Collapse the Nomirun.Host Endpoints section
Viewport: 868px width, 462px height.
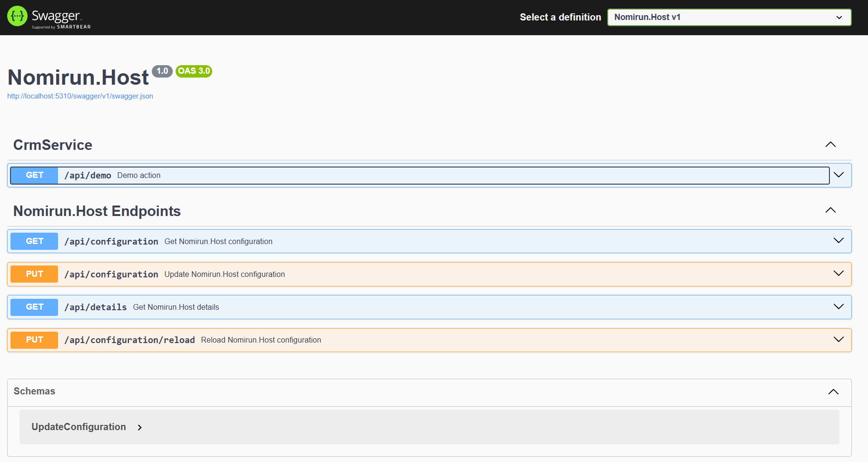[x=830, y=210]
